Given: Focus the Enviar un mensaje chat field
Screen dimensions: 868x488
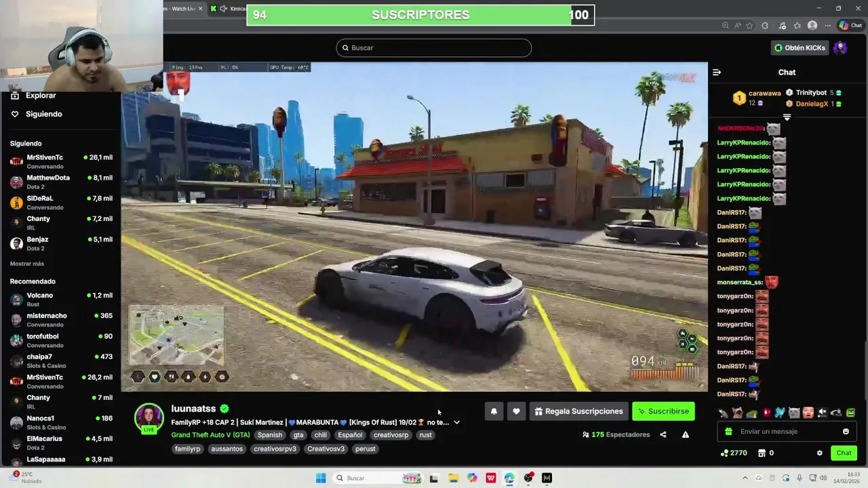Looking at the screenshot, I should point(787,431).
